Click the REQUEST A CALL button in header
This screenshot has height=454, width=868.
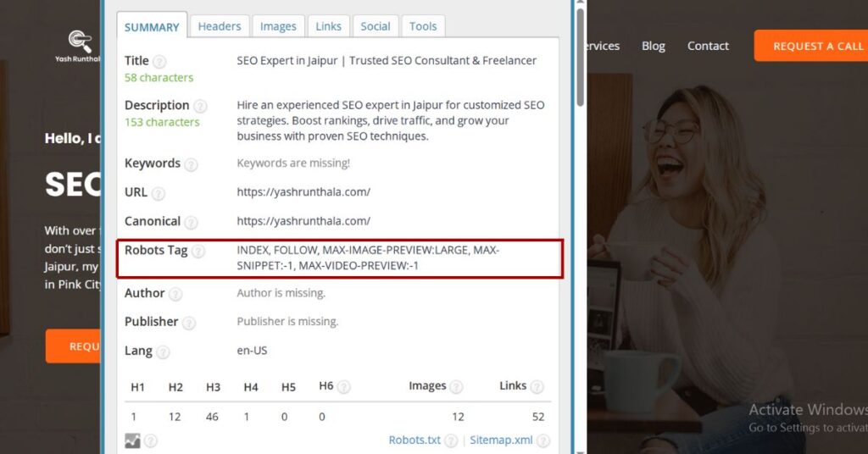point(811,46)
